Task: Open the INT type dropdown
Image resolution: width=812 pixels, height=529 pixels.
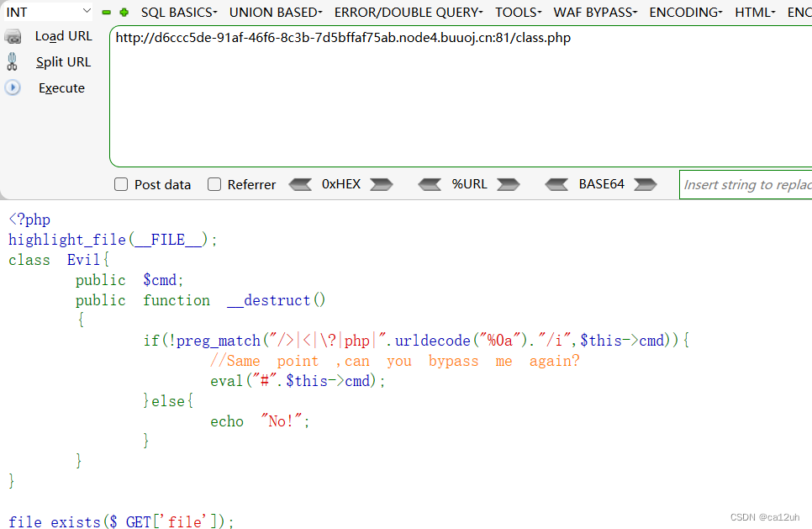Action: [48, 12]
